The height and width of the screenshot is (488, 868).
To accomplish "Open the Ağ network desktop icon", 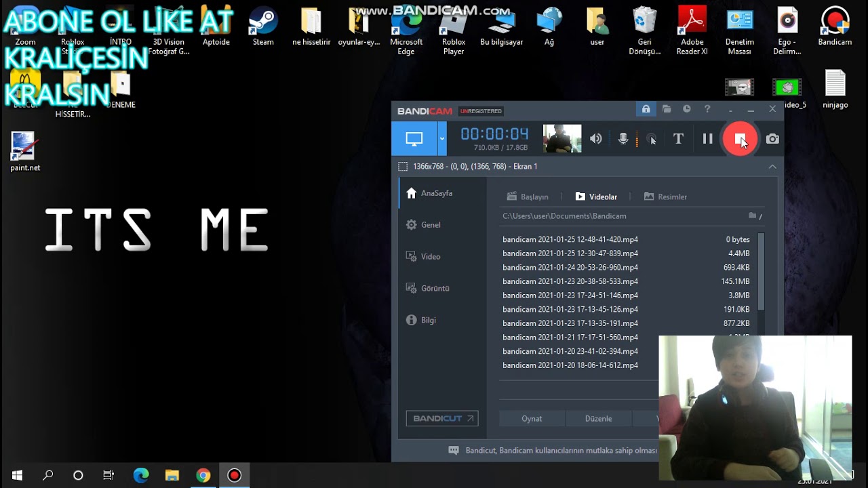I will 549,27.
